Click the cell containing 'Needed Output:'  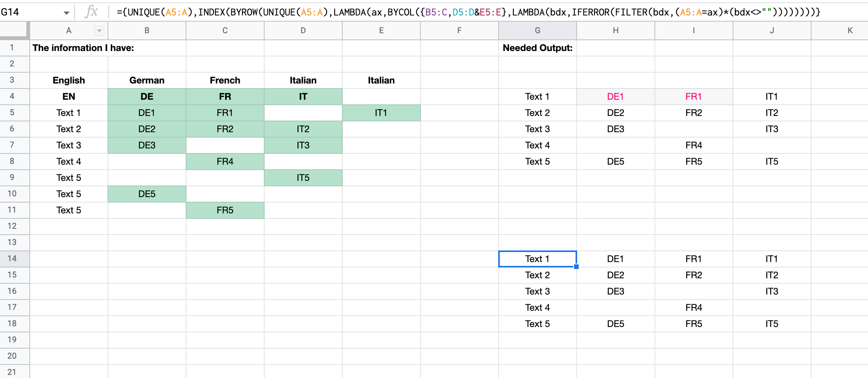click(x=538, y=48)
